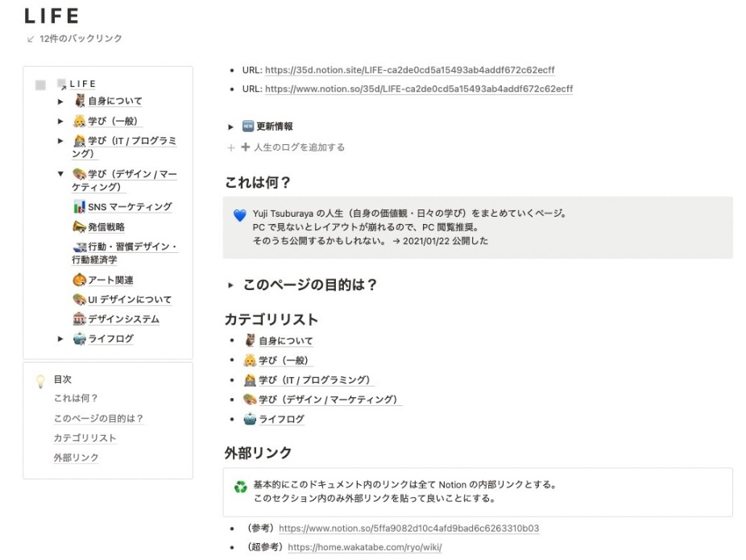Open ライフログ link in カテゴリリスト
This screenshot has height=560, width=746.
coord(281,419)
